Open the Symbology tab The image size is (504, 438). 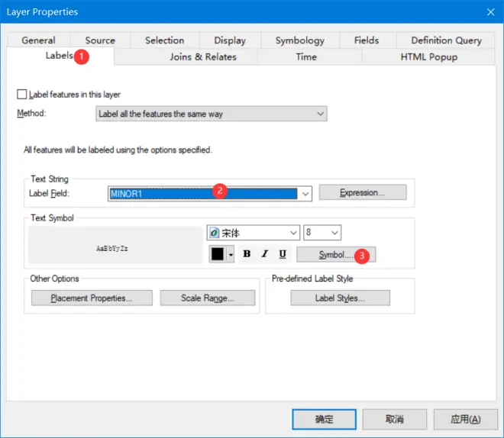300,40
